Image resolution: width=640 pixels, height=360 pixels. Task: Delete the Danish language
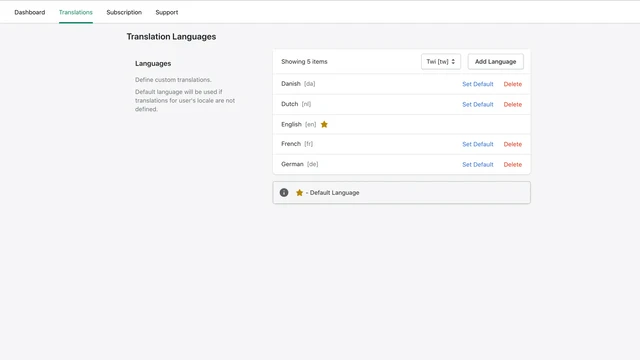[513, 84]
